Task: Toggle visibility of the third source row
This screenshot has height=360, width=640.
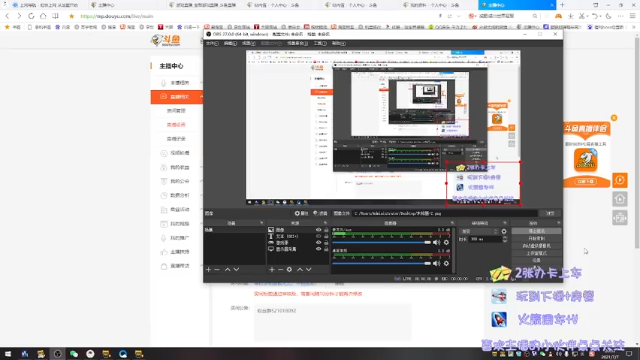Action: 318,242
